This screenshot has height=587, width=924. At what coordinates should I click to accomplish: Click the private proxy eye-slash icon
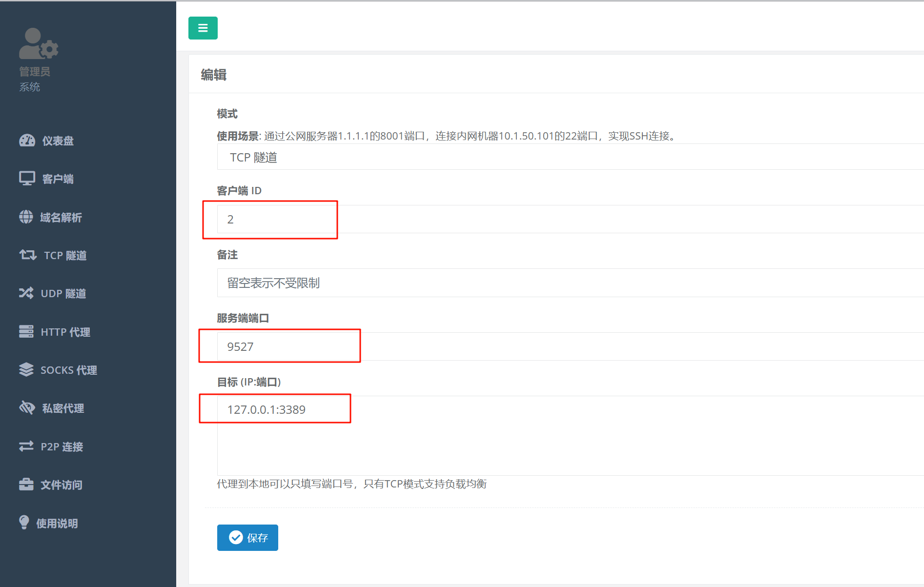(x=27, y=408)
